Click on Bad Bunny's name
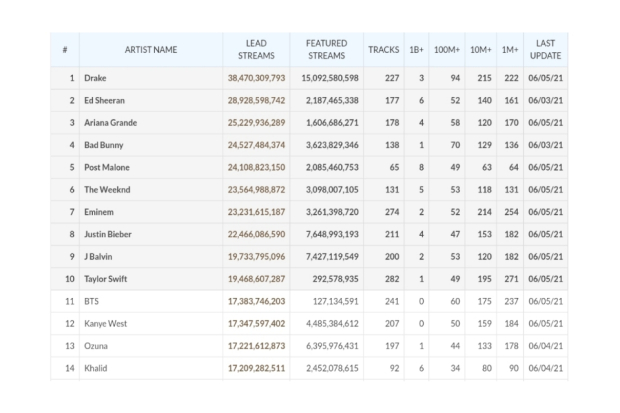The image size is (620, 413). 104,145
